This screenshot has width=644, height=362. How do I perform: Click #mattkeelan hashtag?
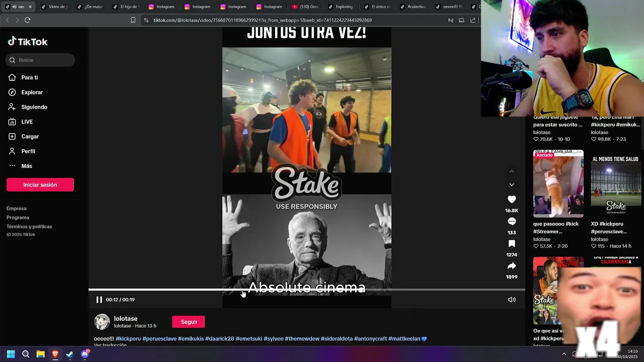[x=405, y=339]
